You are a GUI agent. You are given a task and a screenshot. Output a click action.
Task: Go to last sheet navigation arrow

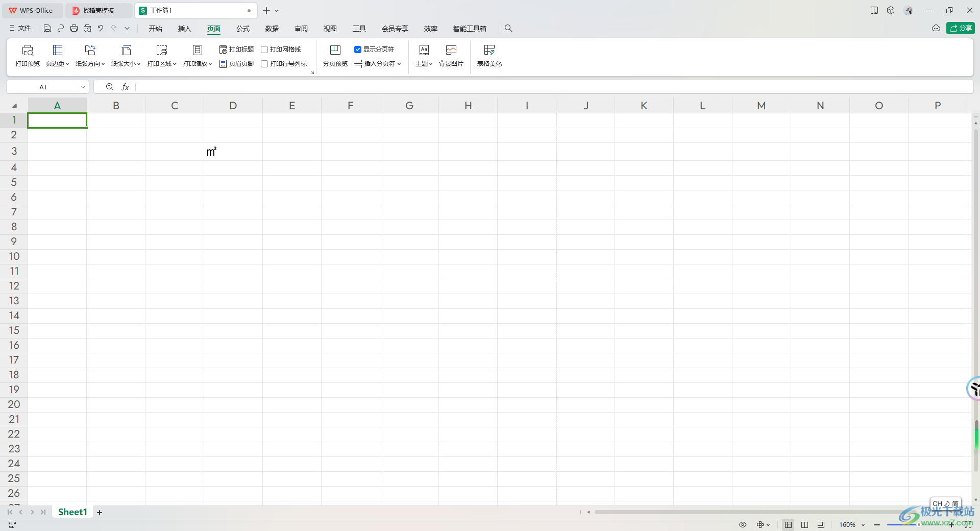tap(43, 512)
